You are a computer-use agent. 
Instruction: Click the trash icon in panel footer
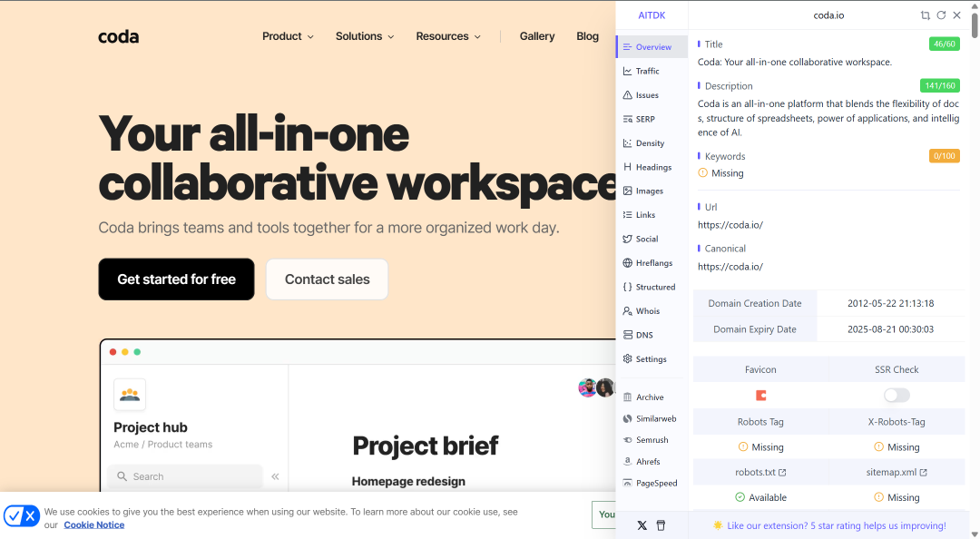pyautogui.click(x=661, y=525)
